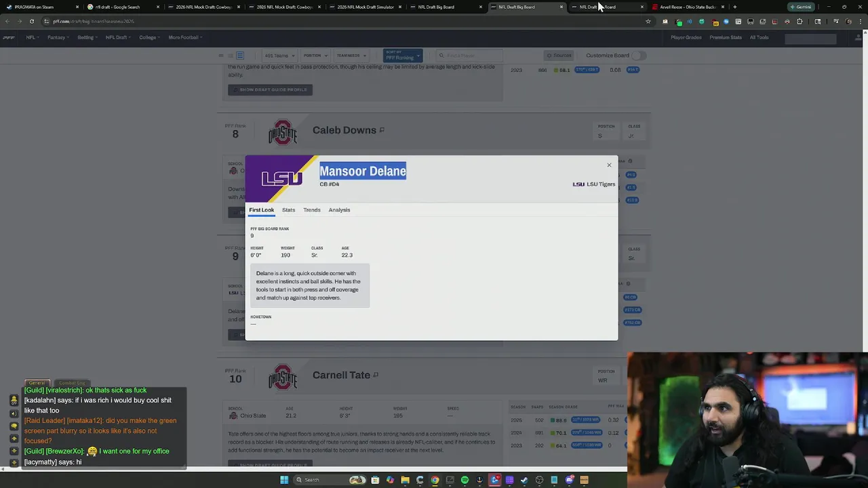Open the Trends tab in player popup

tap(312, 210)
